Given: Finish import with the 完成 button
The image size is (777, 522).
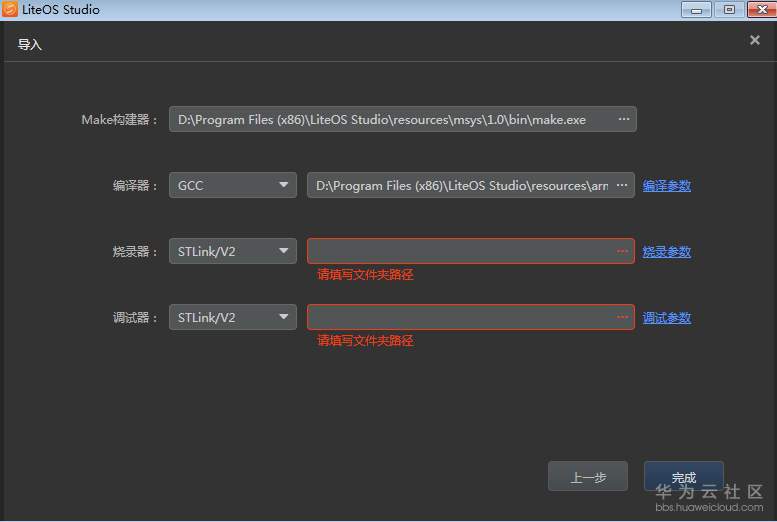Looking at the screenshot, I should [x=684, y=477].
